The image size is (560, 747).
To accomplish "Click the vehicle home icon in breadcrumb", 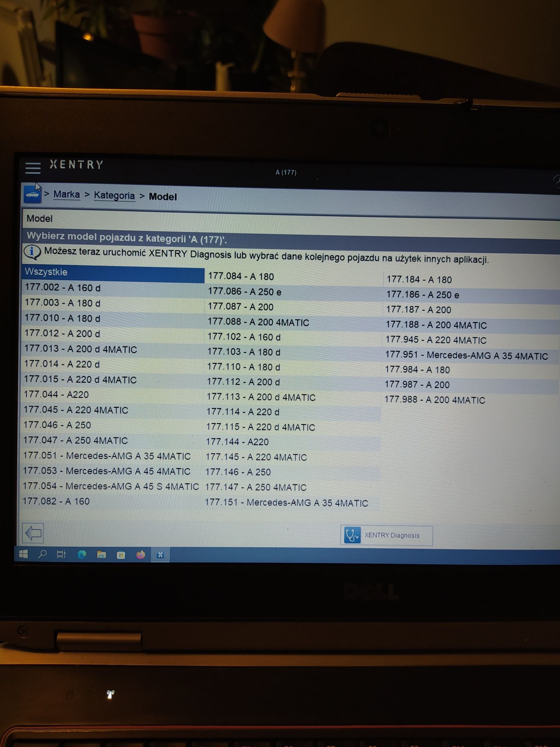I will pos(32,194).
